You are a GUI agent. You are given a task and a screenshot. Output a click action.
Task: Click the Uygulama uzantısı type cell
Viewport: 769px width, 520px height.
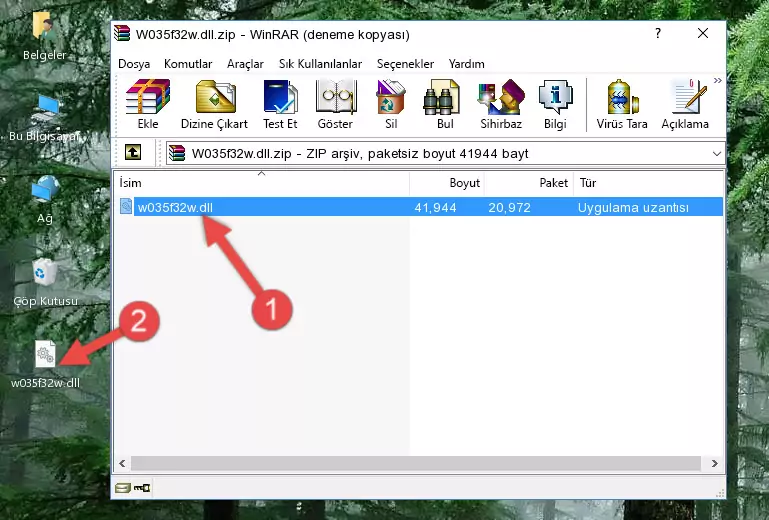(633, 208)
